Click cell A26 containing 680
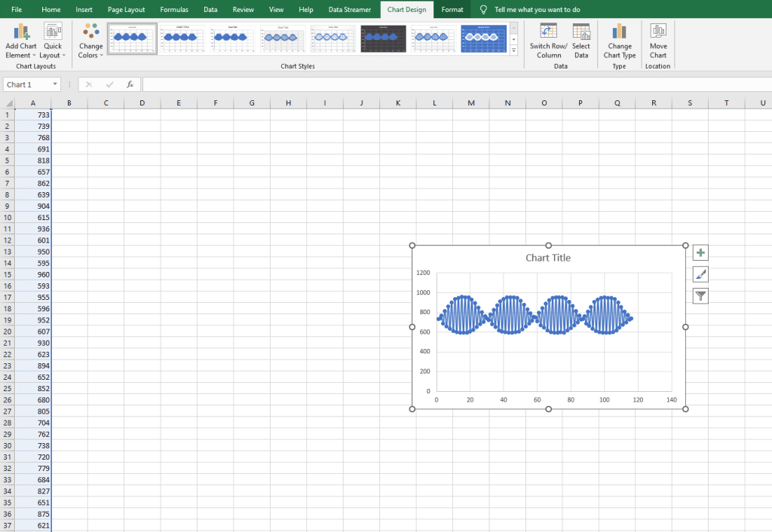This screenshot has height=532, width=772. pos(33,400)
